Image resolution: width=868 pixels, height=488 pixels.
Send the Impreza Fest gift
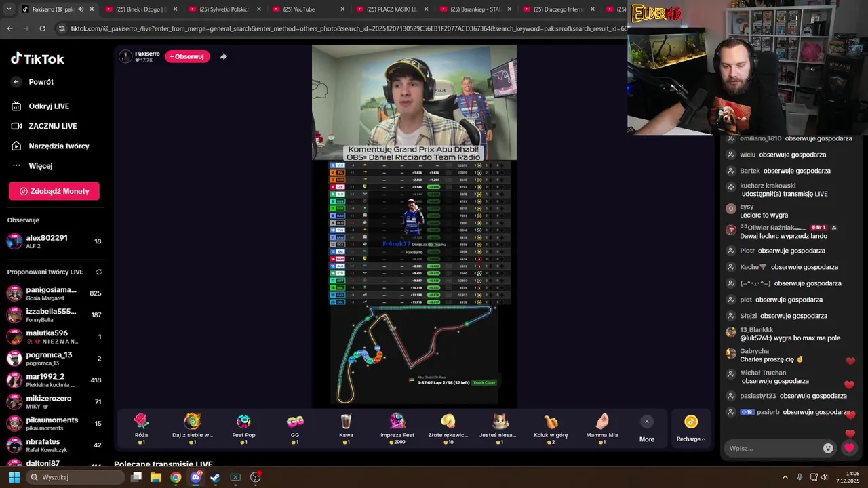[397, 428]
